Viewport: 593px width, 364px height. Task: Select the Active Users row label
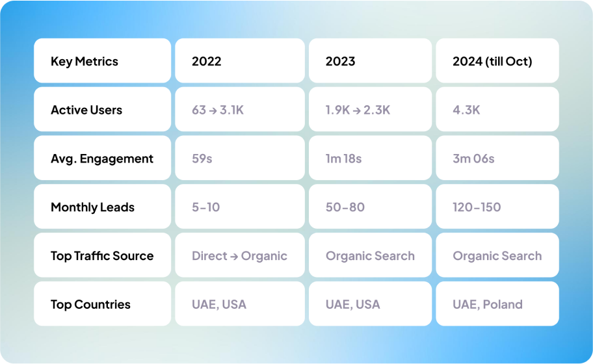point(102,110)
